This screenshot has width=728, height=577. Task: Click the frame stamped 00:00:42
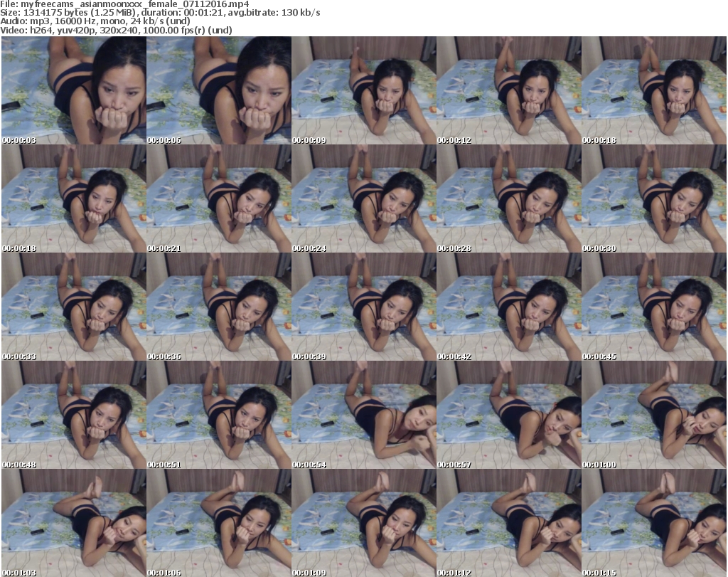pyautogui.click(x=508, y=307)
